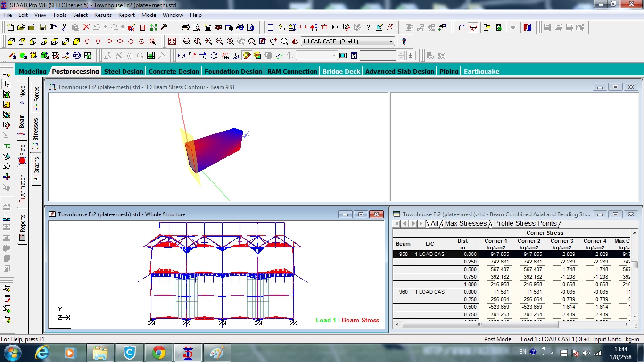Click the spinner arrows next to input field
This screenshot has height=362, width=644.
[401, 56]
